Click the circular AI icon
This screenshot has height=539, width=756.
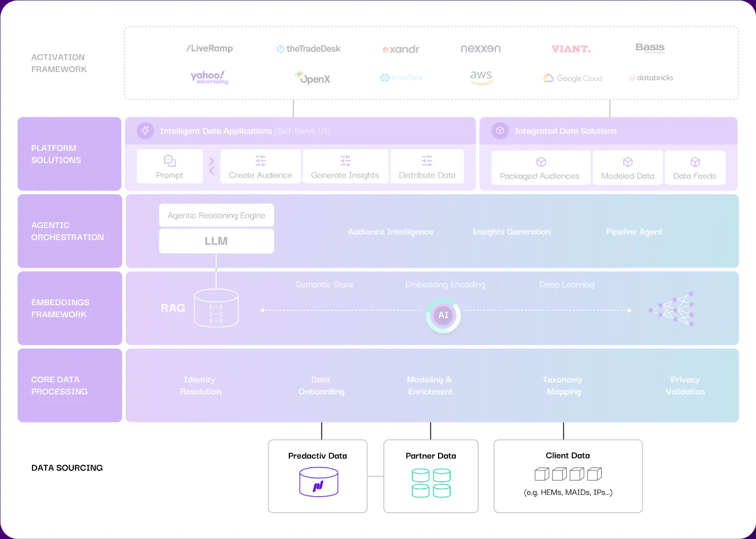(443, 315)
